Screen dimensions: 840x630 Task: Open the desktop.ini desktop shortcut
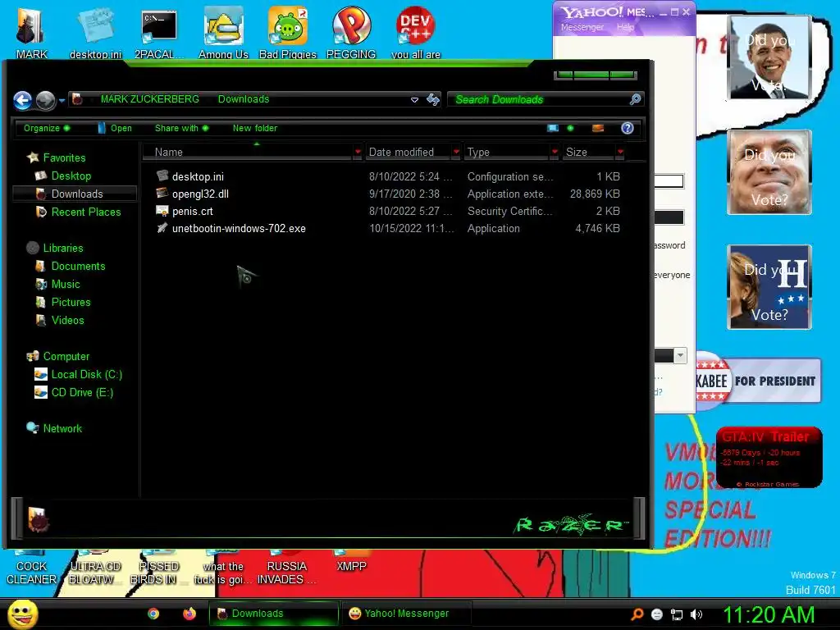pyautogui.click(x=95, y=32)
